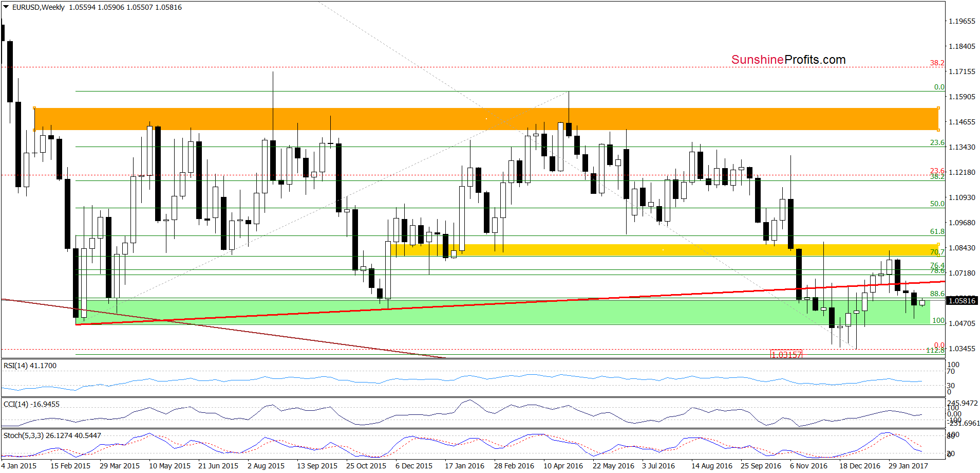Click the 22 May 2016 date label
980x473 pixels.
coord(613,466)
